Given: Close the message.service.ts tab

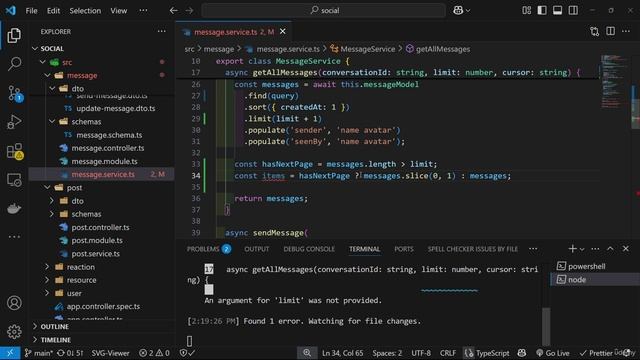Looking at the screenshot, I should pos(283,31).
